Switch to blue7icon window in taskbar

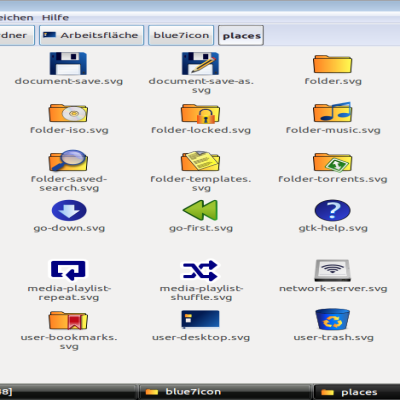[x=224, y=392]
